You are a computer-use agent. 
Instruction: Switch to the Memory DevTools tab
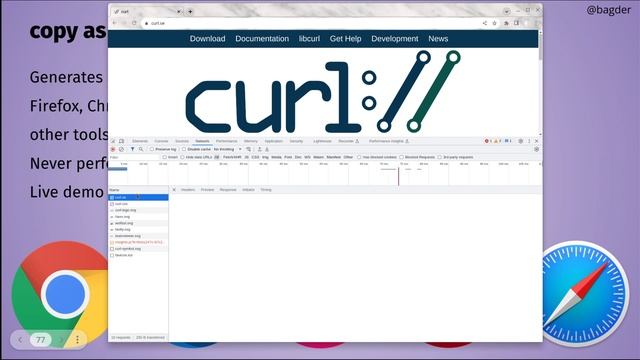point(251,141)
